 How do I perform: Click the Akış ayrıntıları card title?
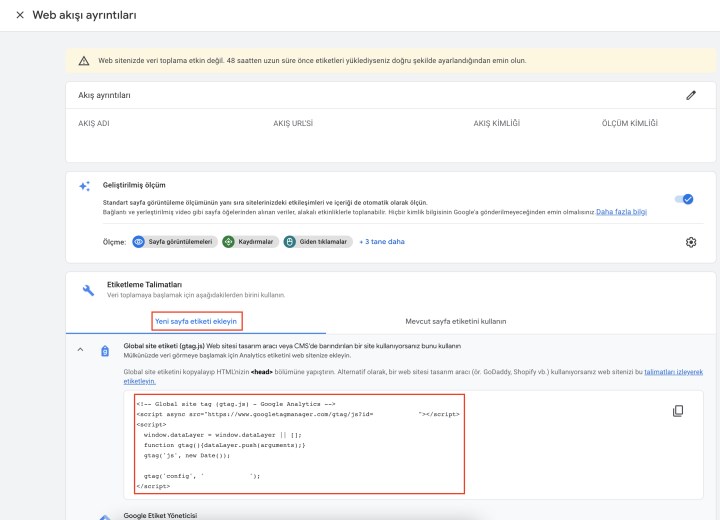[104, 95]
